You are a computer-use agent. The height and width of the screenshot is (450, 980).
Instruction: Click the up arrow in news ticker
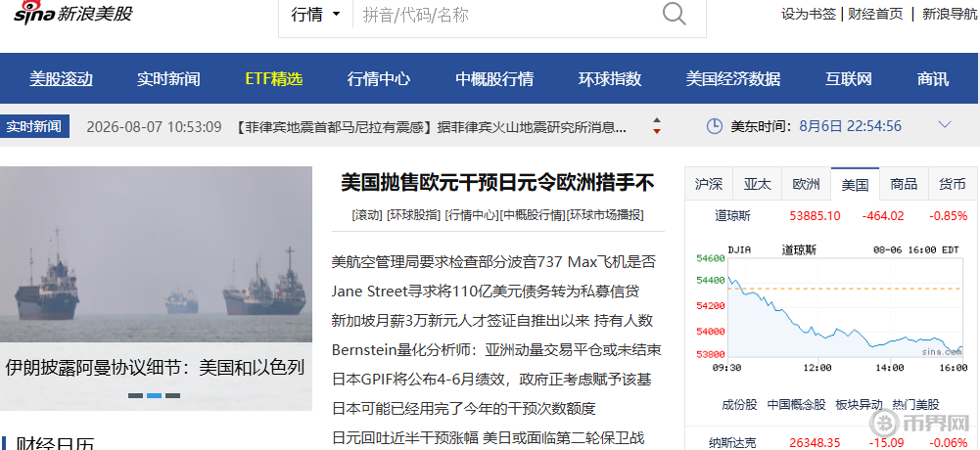[x=656, y=119]
